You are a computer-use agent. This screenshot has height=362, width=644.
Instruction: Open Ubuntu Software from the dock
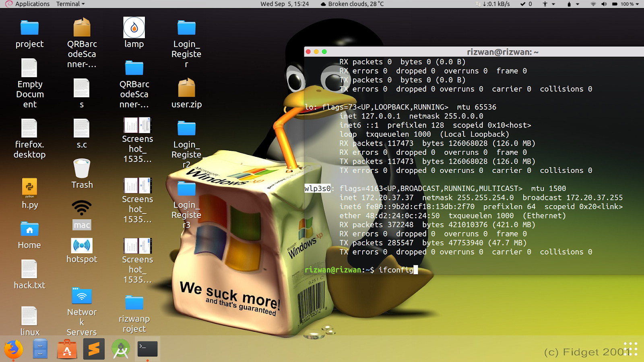67,349
